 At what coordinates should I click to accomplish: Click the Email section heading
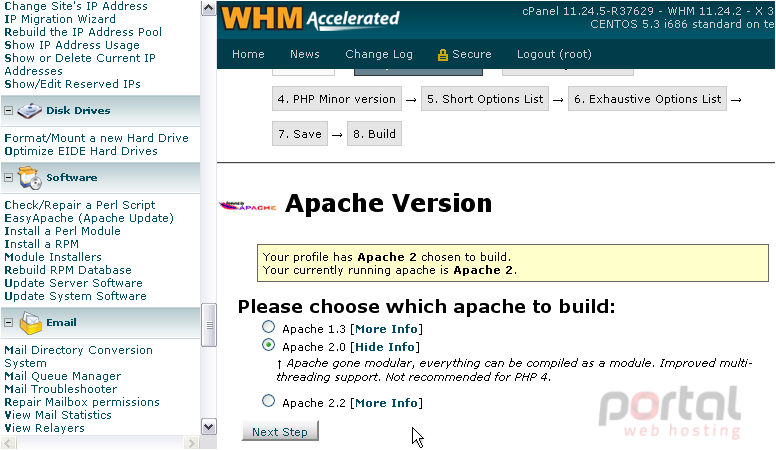[61, 322]
